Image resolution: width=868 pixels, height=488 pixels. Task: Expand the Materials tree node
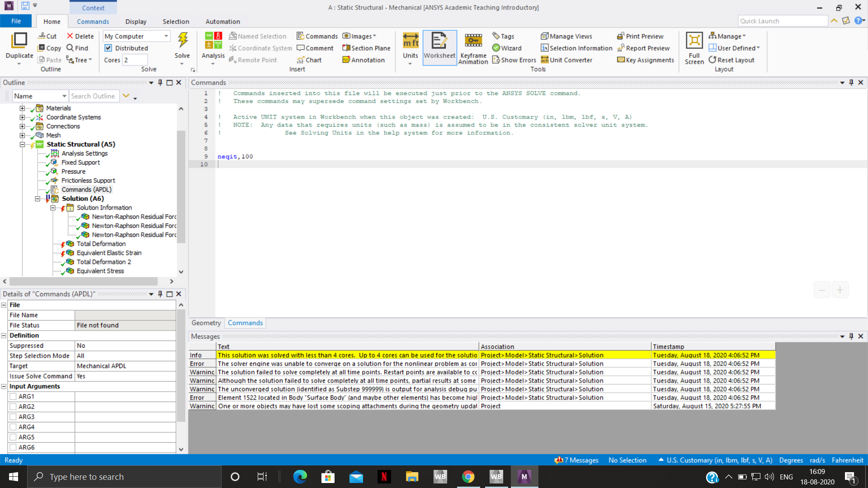coord(22,108)
